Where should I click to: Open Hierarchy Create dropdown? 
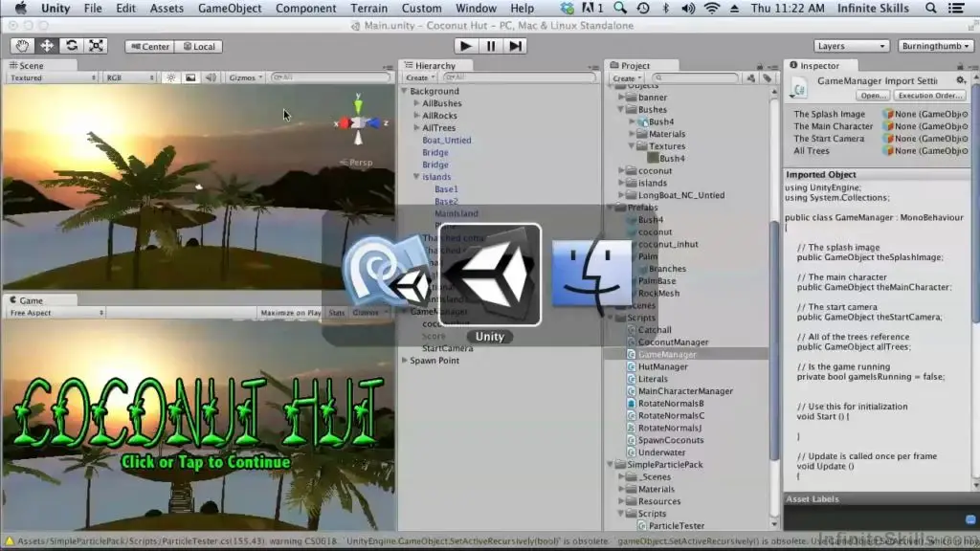point(419,77)
